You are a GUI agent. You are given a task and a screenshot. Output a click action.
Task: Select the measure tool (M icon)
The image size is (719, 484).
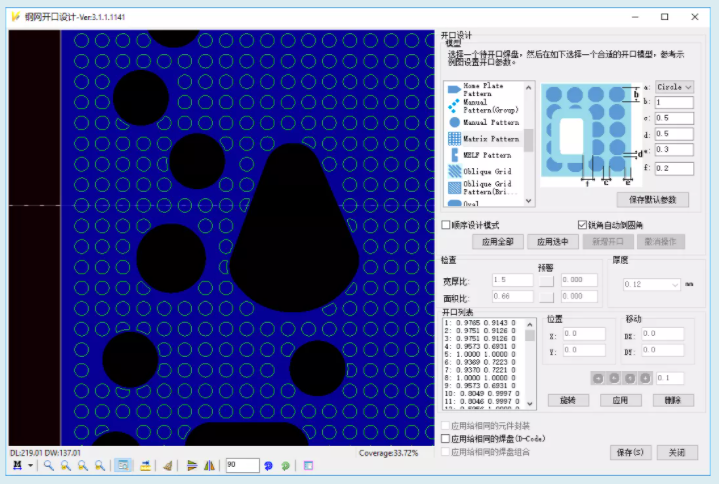click(17, 466)
